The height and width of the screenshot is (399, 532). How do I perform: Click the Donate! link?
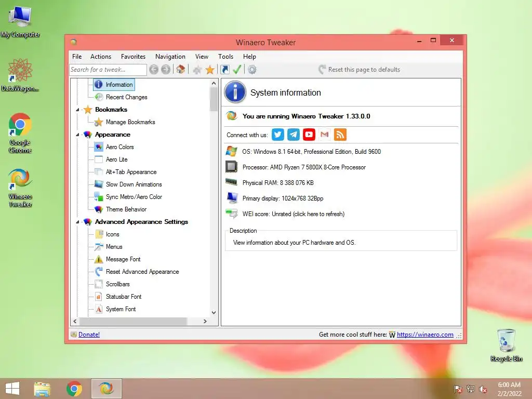[x=89, y=335]
